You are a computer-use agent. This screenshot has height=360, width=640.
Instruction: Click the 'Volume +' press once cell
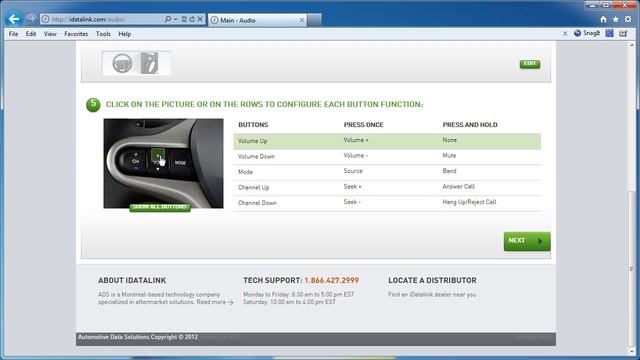tap(356, 140)
